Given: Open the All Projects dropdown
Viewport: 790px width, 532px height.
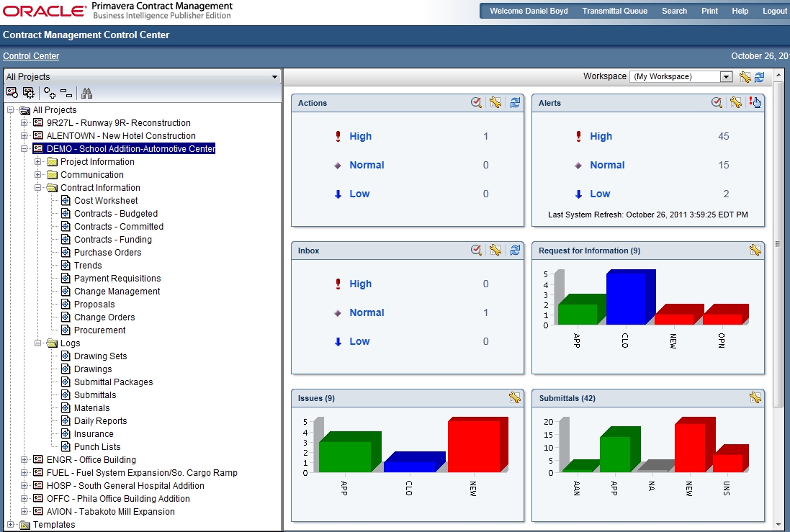Looking at the screenshot, I should (x=274, y=77).
